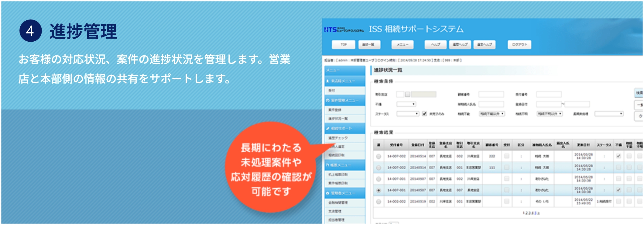Screen dimensions: 644x225
Task: Open the dropdown just left of 長期未処理 label
Action: point(550,114)
